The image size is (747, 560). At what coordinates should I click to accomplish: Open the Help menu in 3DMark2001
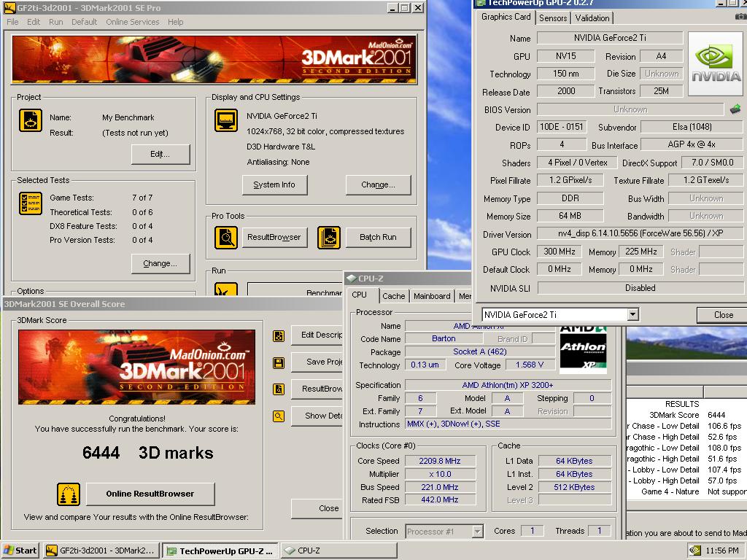[175, 22]
